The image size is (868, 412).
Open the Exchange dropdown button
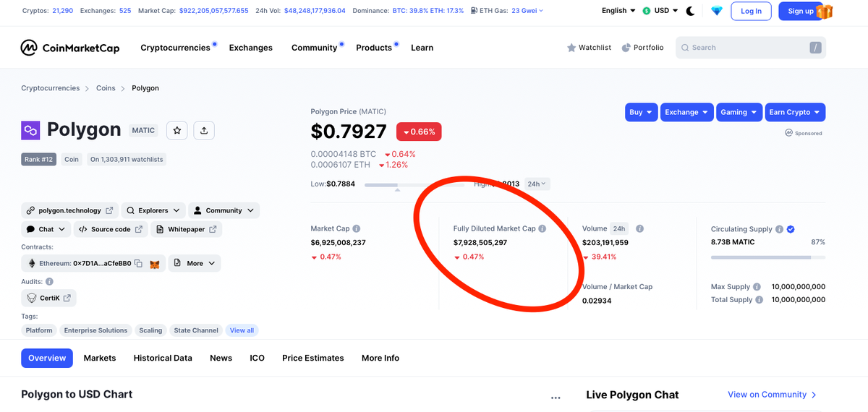pyautogui.click(x=687, y=112)
